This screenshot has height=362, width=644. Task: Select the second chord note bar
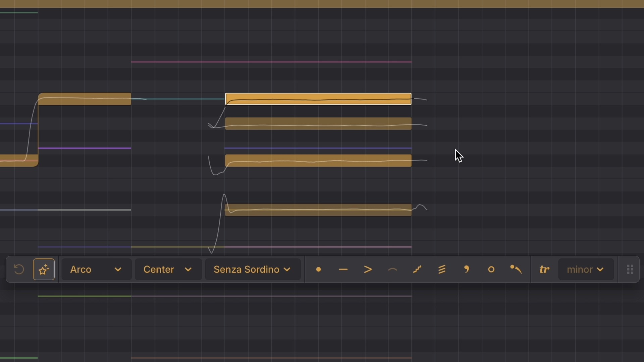pos(318,124)
